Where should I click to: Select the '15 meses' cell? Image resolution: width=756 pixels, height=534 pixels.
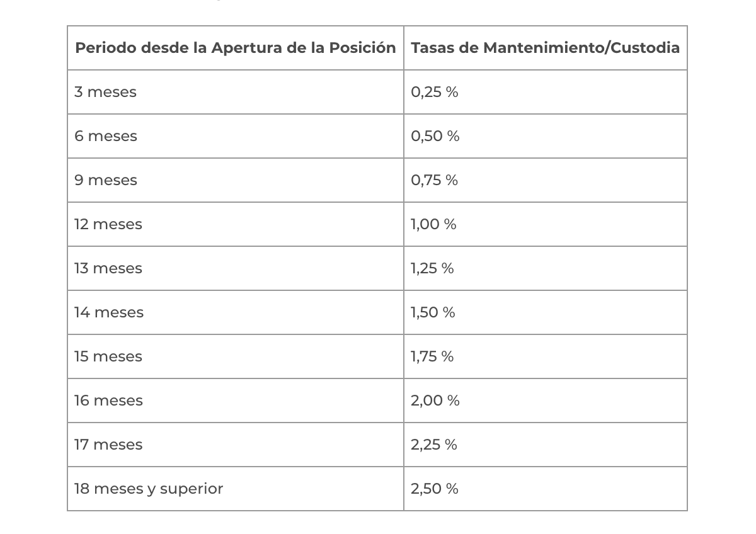point(108,356)
